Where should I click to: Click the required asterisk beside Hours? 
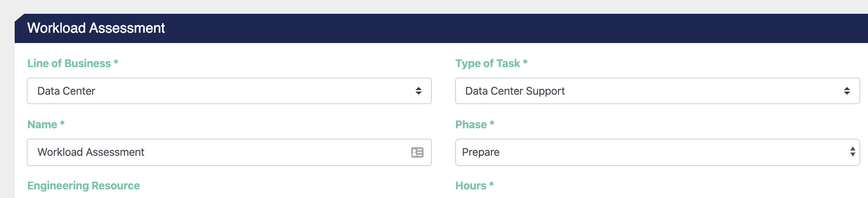(x=491, y=184)
